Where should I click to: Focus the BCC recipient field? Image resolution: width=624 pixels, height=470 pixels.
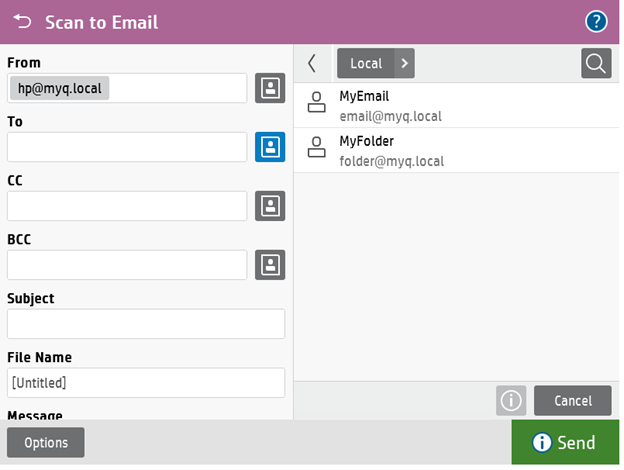(127, 265)
